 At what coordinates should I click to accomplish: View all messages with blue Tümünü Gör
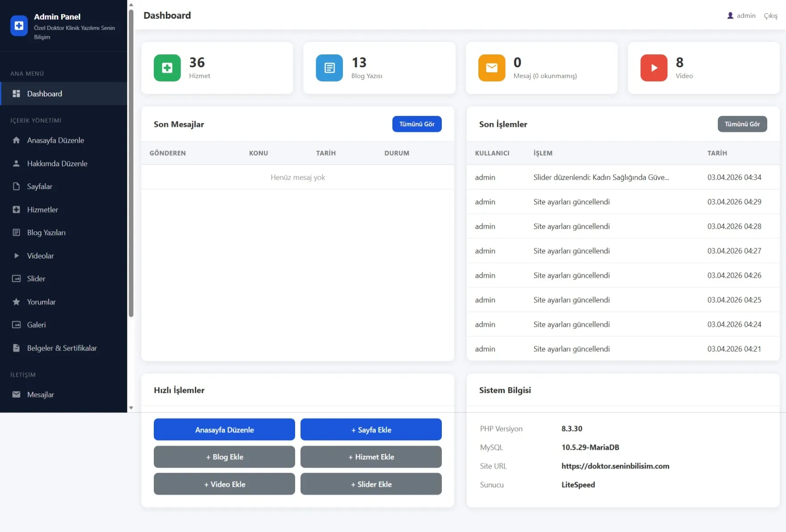tap(416, 124)
